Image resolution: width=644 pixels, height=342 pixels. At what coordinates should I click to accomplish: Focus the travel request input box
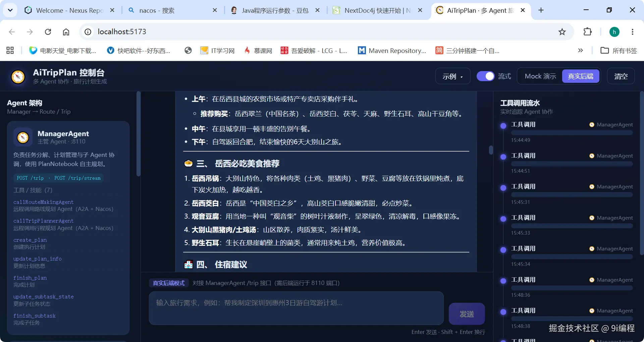tap(296, 308)
